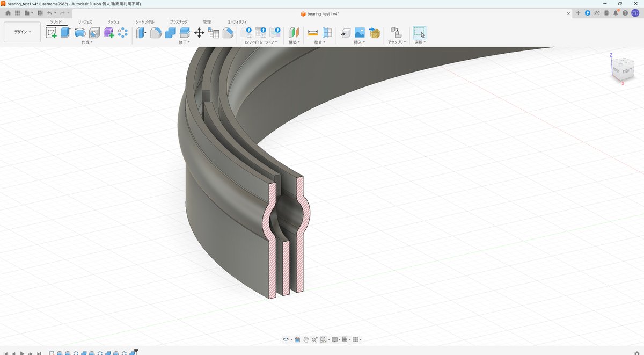Screen dimensions: 644x355
Task: Click the Undo arrow
Action: coord(50,12)
